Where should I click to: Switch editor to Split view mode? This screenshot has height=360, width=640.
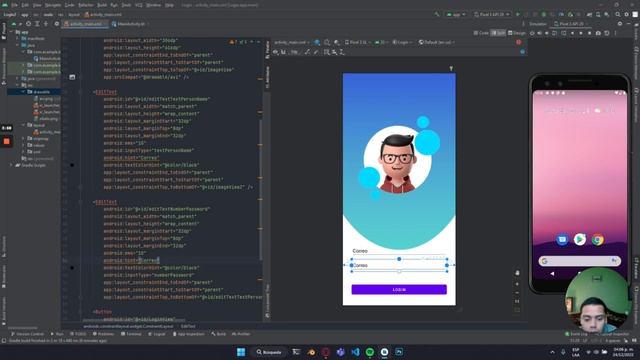(x=498, y=33)
